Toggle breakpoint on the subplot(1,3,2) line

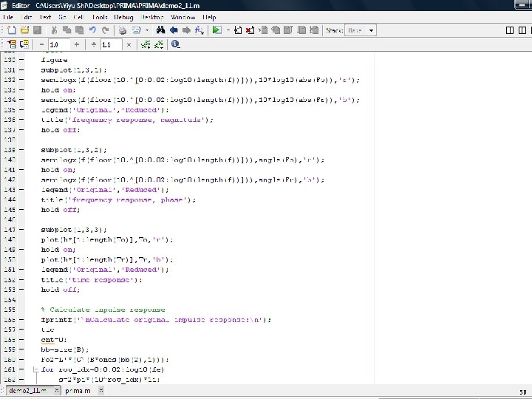(21, 149)
